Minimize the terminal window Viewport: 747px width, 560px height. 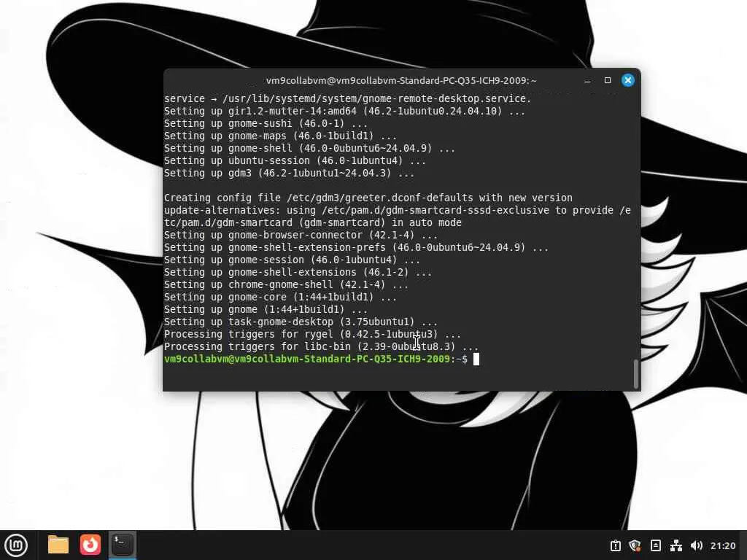coord(587,80)
